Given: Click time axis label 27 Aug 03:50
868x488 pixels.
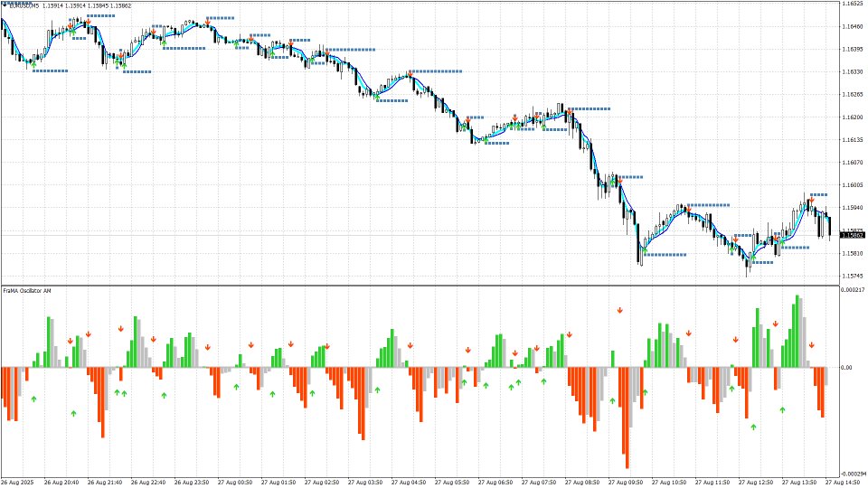Looking at the screenshot, I should tap(365, 483).
